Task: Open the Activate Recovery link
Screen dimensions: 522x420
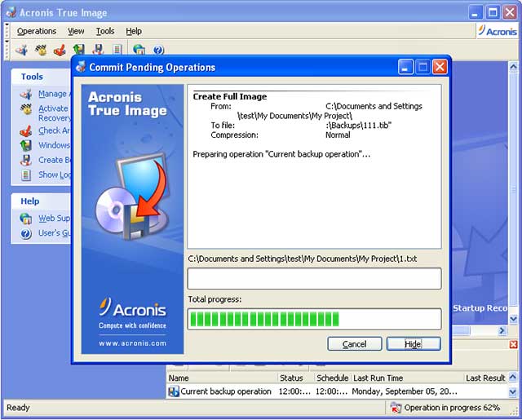Action: tap(55, 113)
